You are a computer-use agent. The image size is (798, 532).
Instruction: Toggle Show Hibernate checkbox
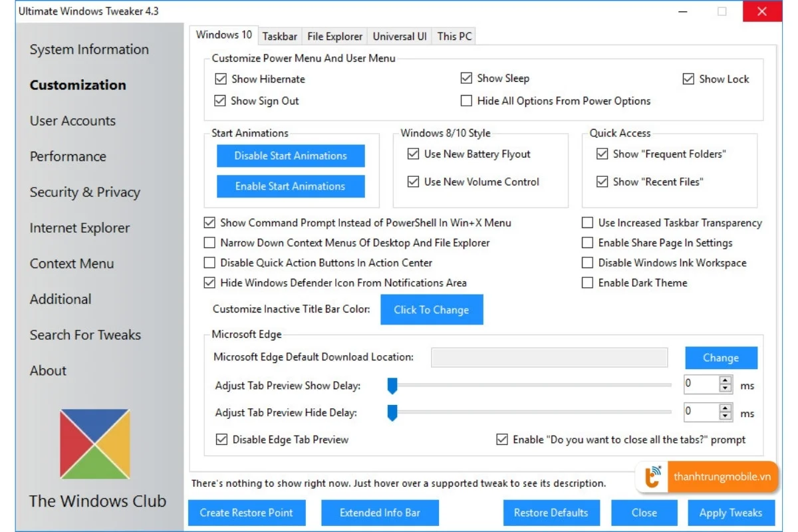click(x=221, y=79)
